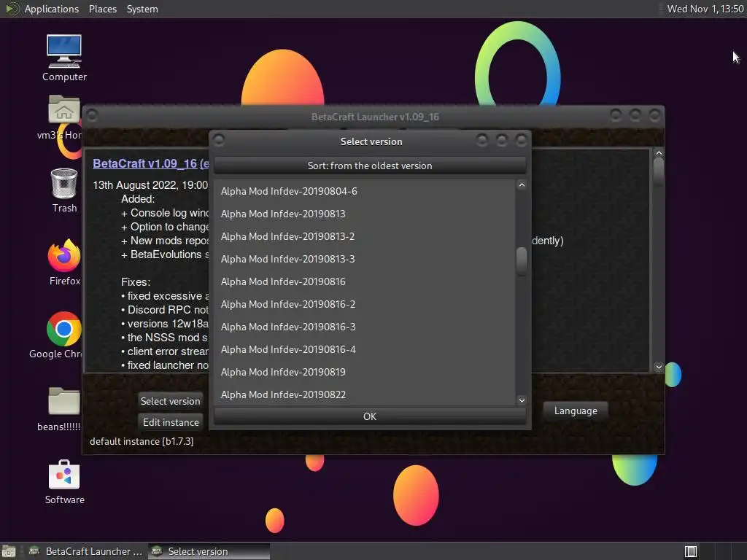The image size is (747, 560).
Task: Select Alpha Mod Infdev-20190816
Action: [365, 282]
